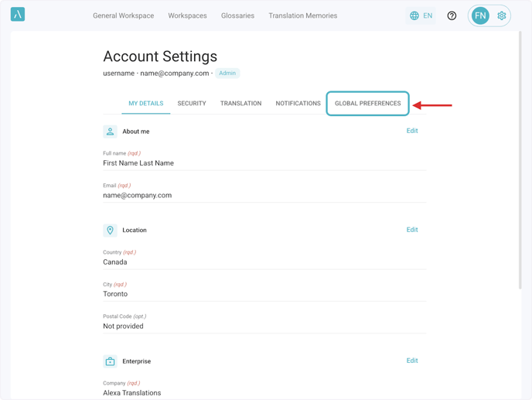This screenshot has height=400, width=532.
Task: Open Glossaries from the top navigation
Action: (x=237, y=15)
